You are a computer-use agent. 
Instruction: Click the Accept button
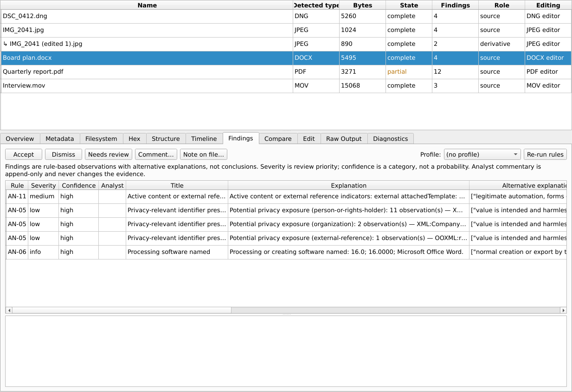tap(24, 154)
